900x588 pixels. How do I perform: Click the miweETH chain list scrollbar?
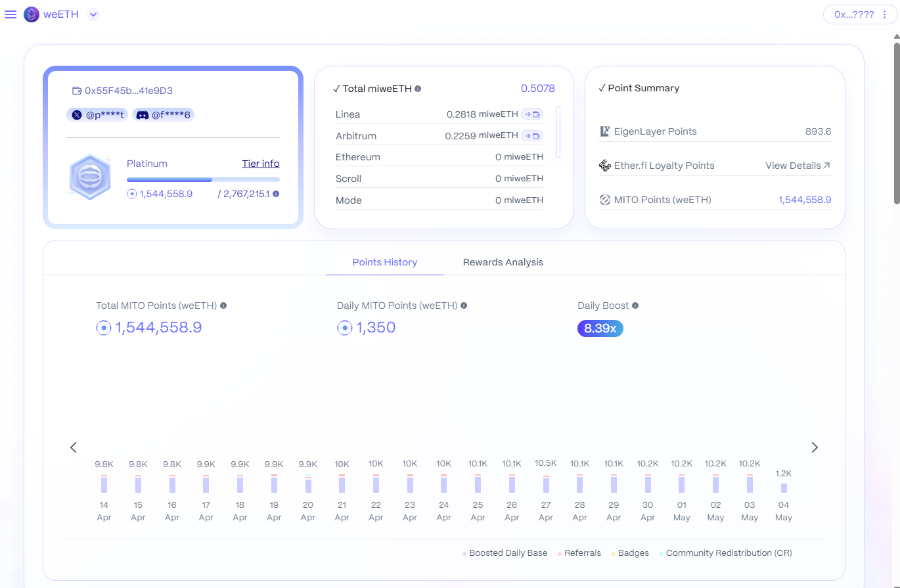click(558, 131)
